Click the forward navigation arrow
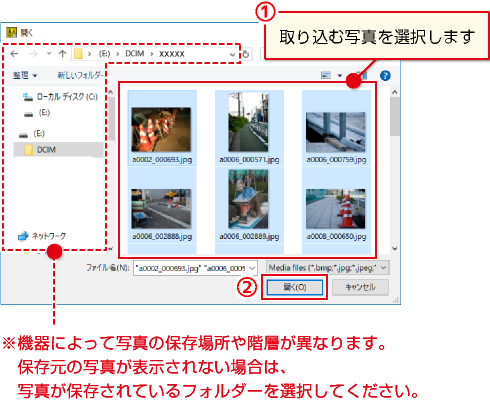Screen dimensions: 490x401 pyautogui.click(x=33, y=54)
